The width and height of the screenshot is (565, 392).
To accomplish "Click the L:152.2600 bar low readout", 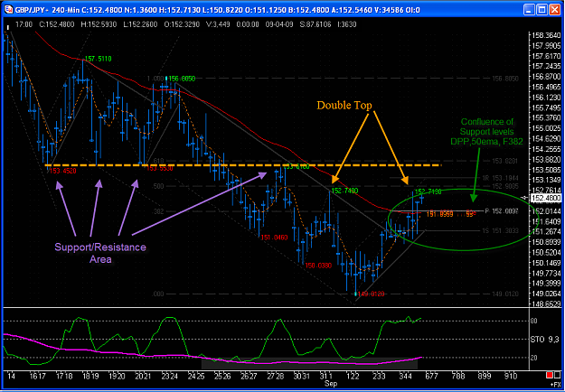I will pyautogui.click(x=140, y=24).
